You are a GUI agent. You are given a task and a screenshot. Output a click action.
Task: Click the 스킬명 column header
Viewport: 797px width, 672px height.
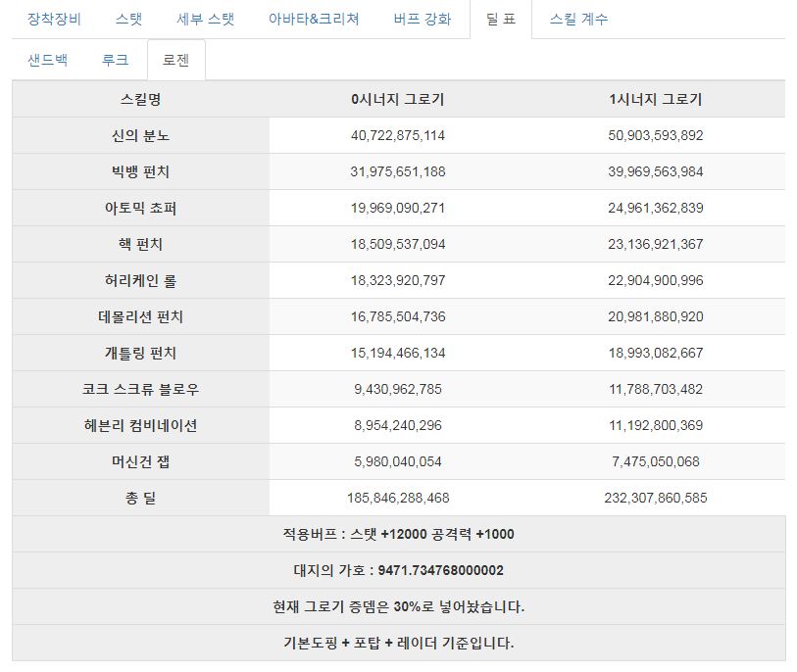coord(141,99)
